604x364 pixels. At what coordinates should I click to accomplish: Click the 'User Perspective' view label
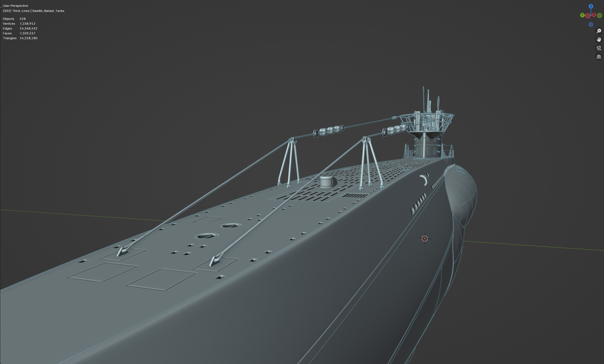16,6
